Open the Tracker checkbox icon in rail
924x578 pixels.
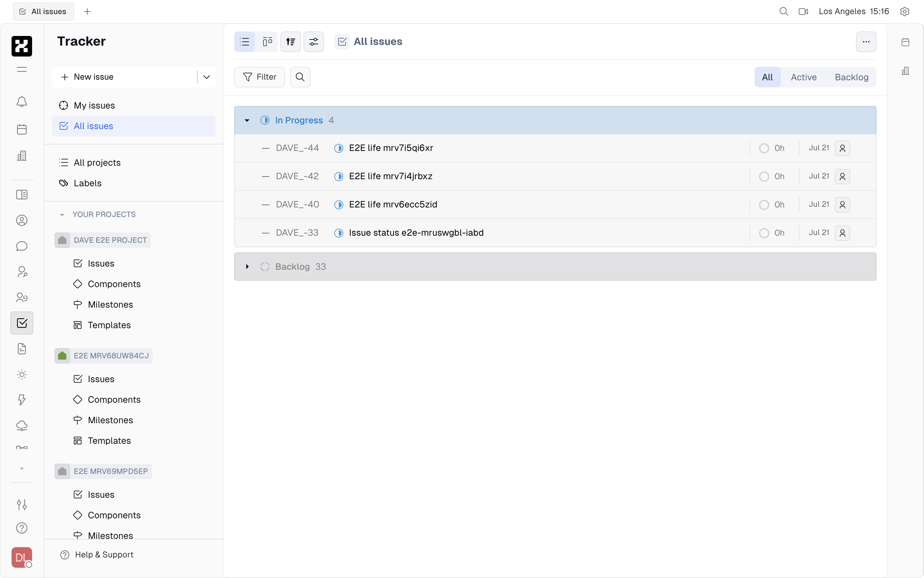click(22, 323)
